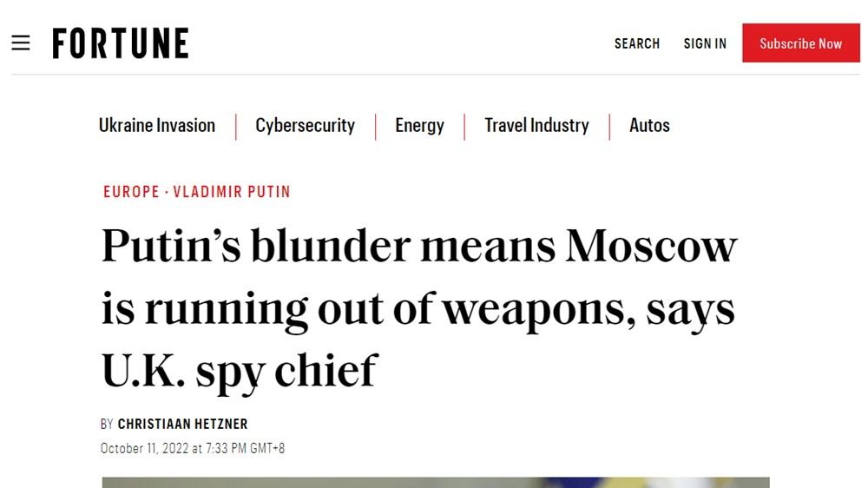This screenshot has height=488, width=868.
Task: Click the red EUROPE category tag
Action: coord(131,192)
